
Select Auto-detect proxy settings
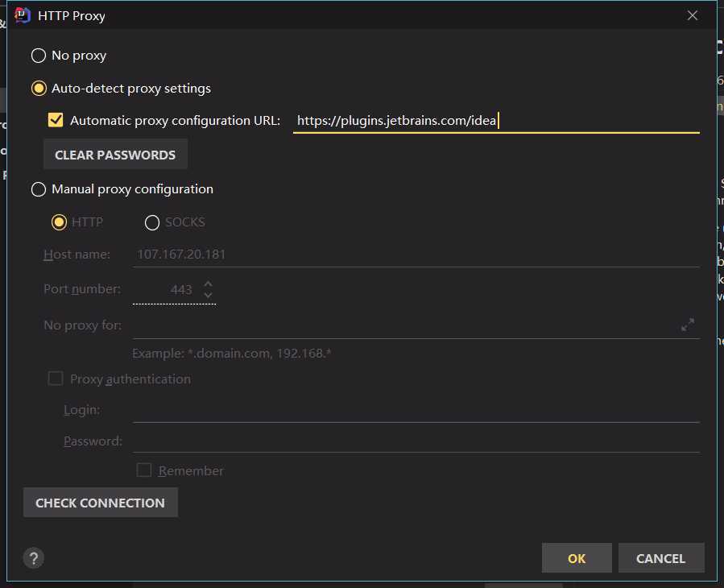(39, 89)
